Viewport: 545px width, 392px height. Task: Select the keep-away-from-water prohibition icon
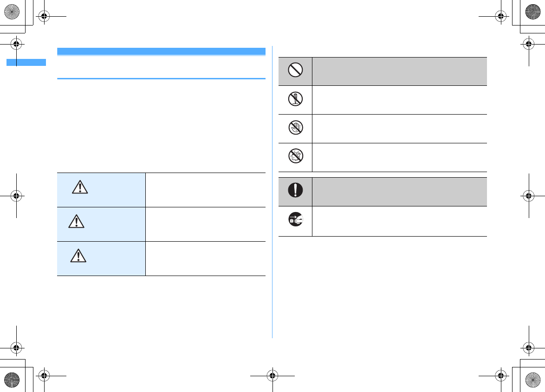pos(295,156)
